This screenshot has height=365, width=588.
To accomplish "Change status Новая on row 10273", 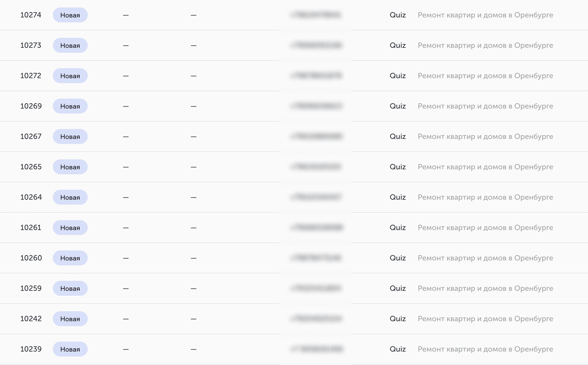I will [x=70, y=45].
